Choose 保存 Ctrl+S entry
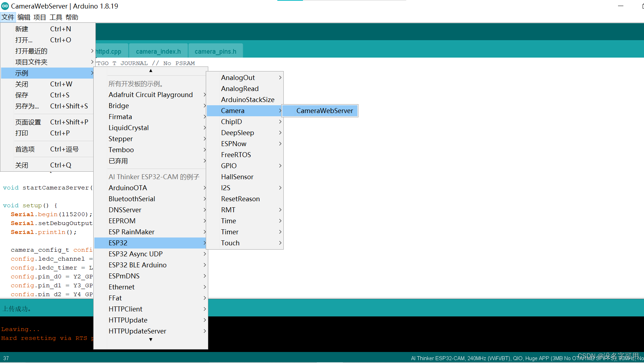 48,95
